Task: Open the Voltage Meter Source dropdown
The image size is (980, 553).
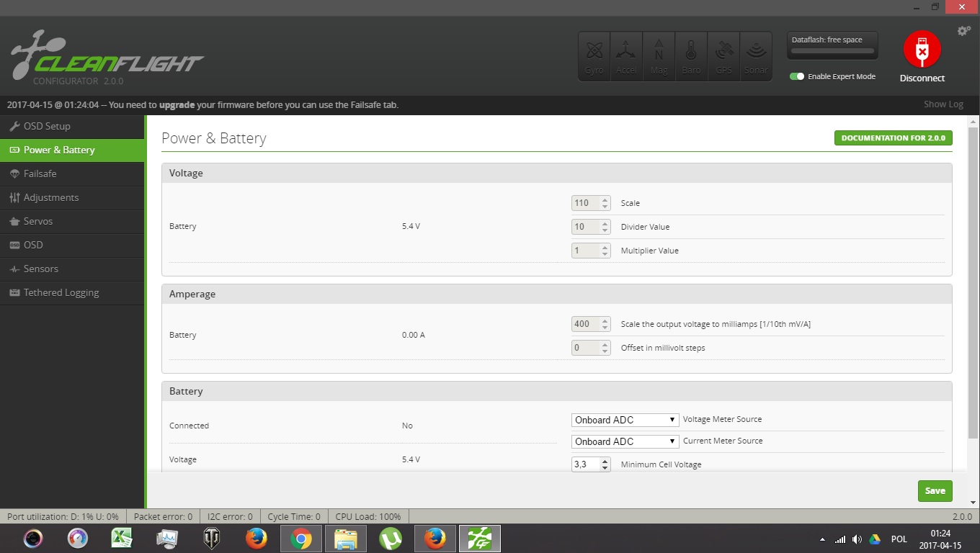Action: point(625,420)
